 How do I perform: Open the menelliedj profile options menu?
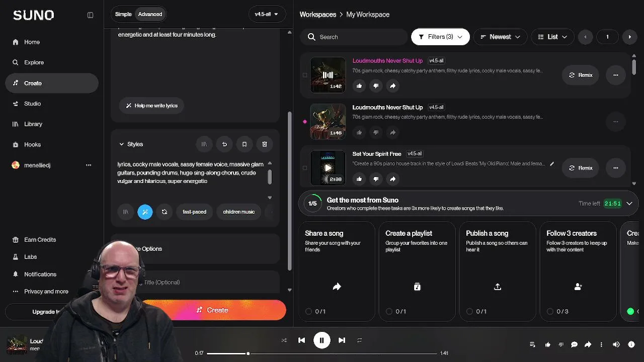click(89, 165)
